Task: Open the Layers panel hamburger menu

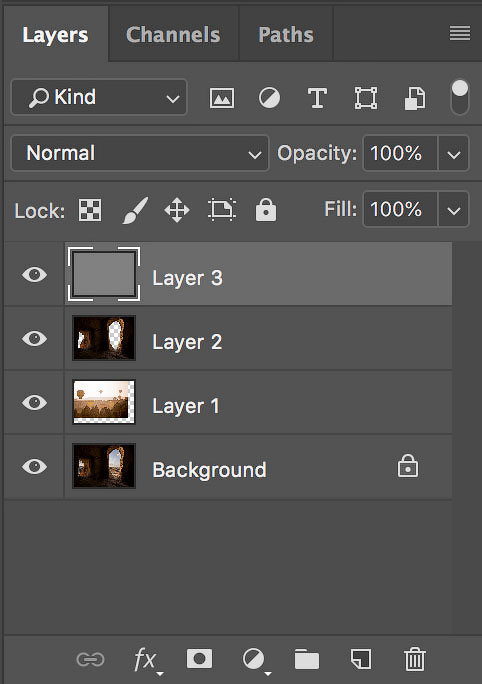Action: [x=460, y=33]
